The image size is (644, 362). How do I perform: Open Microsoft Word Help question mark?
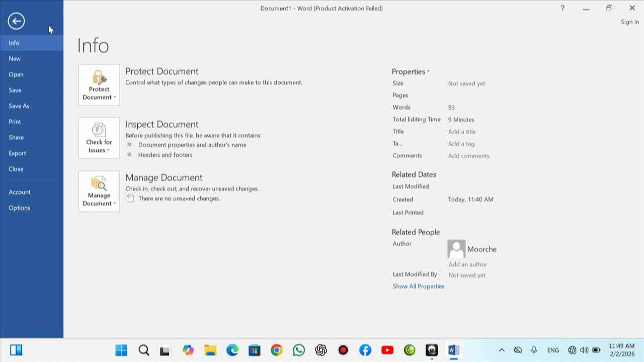(562, 8)
